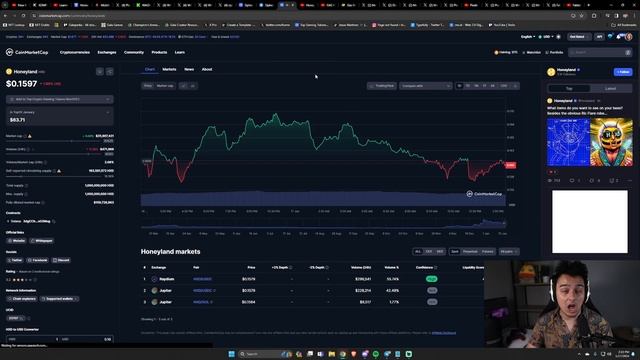Click the warning icon next to Market cap

(x=29, y=136)
